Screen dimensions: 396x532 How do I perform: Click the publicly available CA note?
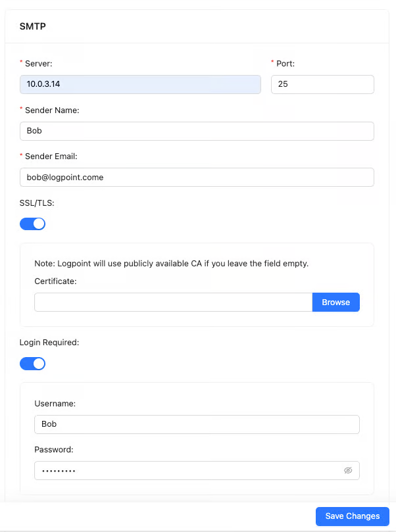[x=172, y=264]
